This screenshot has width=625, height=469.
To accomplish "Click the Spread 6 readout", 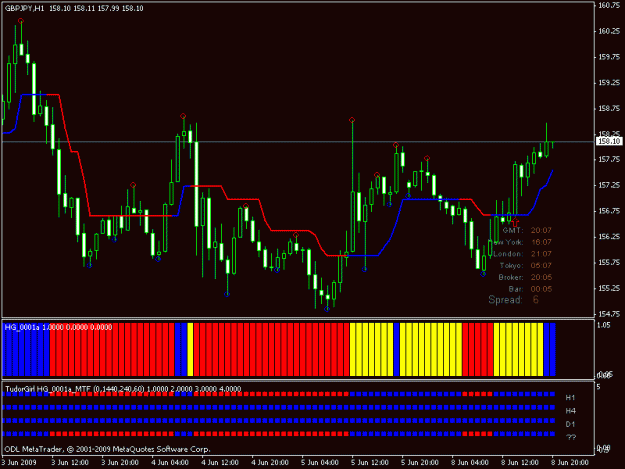I will [x=513, y=300].
